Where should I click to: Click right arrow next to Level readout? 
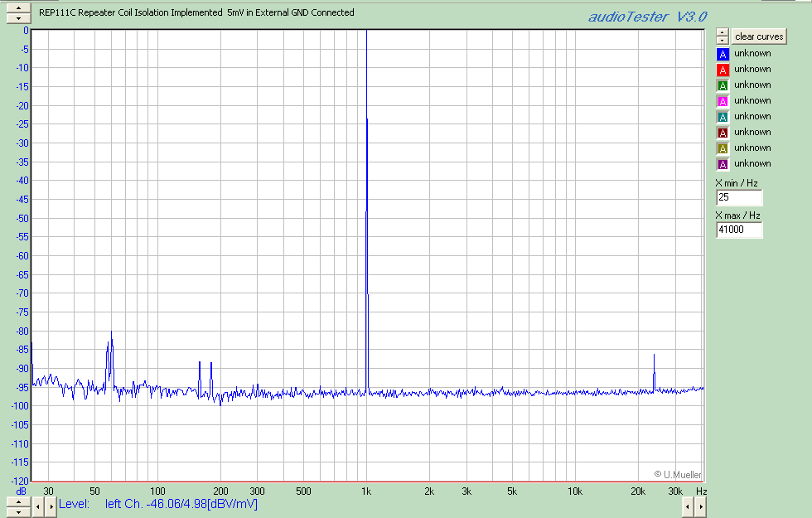point(51,506)
